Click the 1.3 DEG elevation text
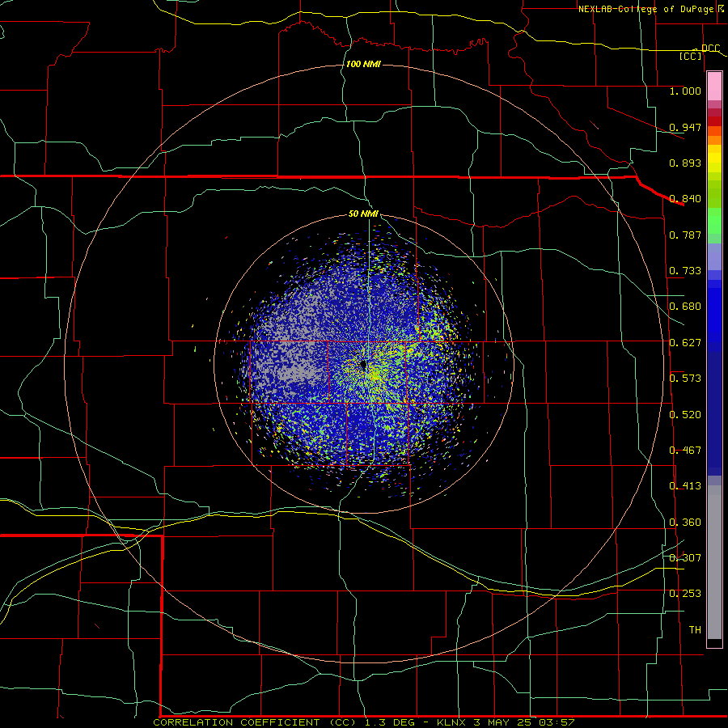The width and height of the screenshot is (728, 728). tap(391, 722)
